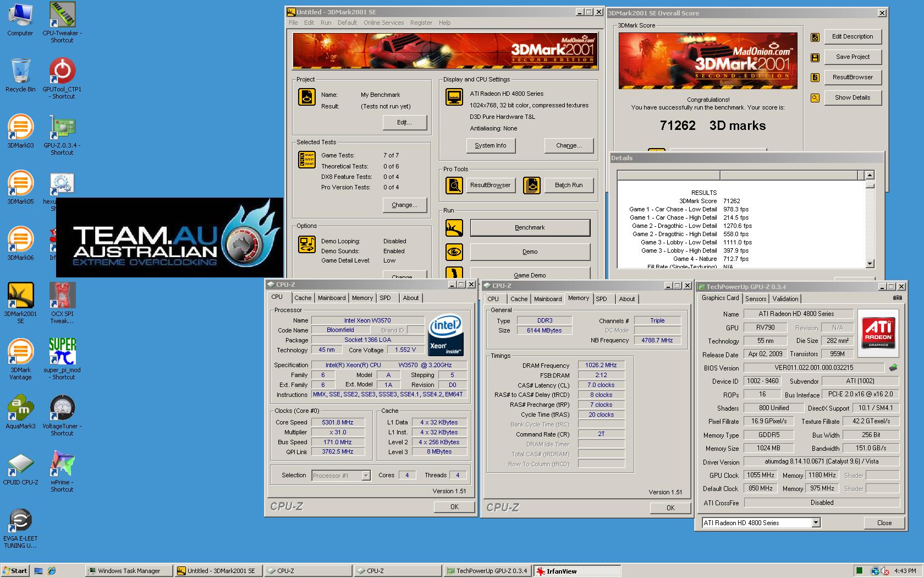Image resolution: width=924 pixels, height=578 pixels.
Task: Click the Game Demo button
Action: [530, 274]
